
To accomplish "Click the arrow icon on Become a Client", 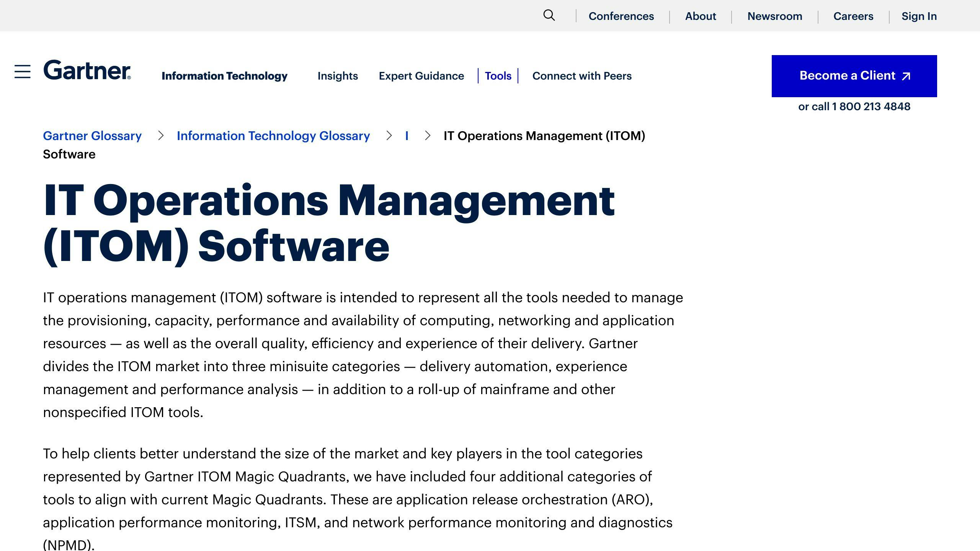I will click(906, 76).
